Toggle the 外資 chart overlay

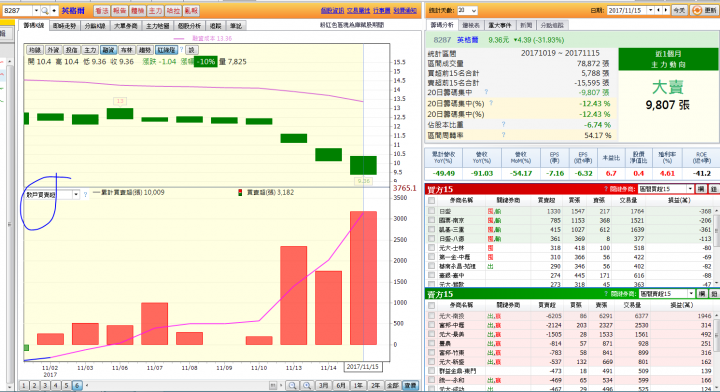click(x=53, y=50)
